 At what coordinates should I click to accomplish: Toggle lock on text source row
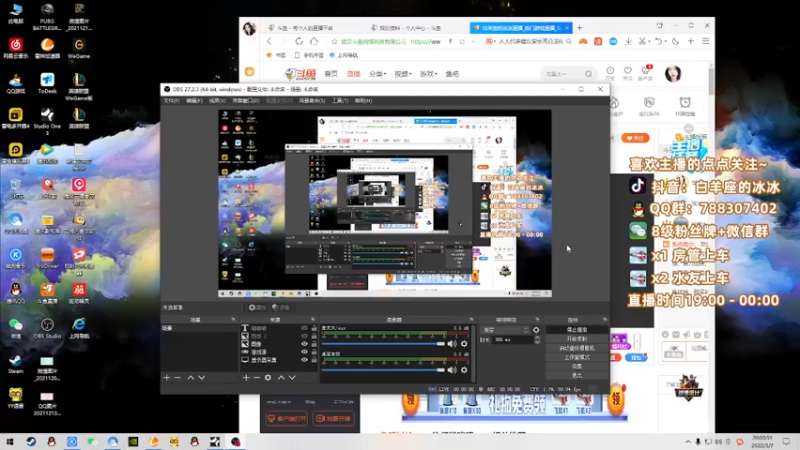point(314,328)
